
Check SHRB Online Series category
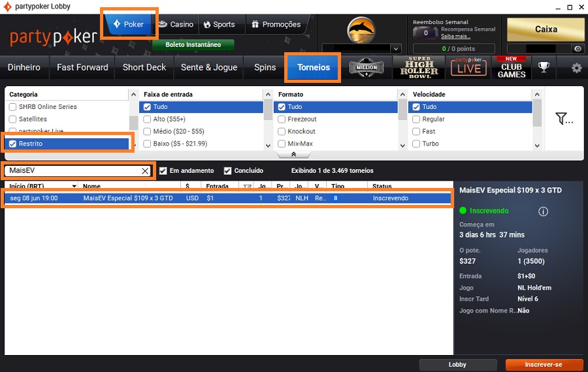point(13,107)
